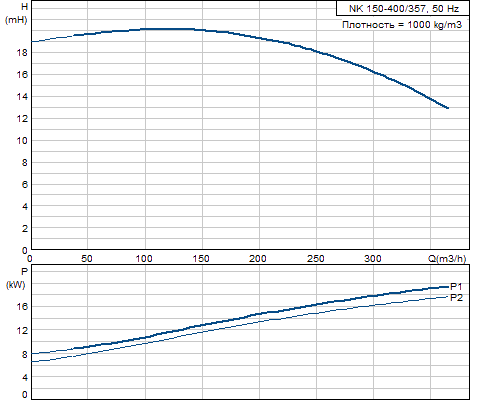Click the P1 curve label

point(456,287)
